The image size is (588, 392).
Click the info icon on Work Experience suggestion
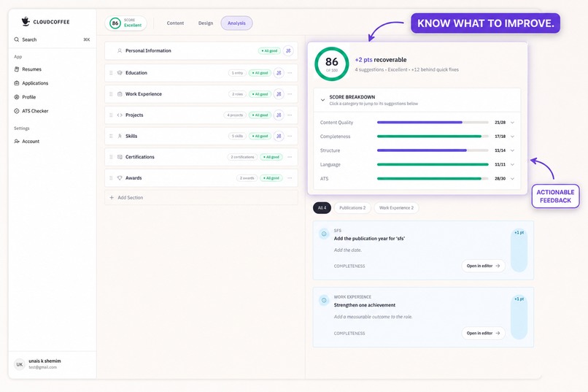[324, 300]
